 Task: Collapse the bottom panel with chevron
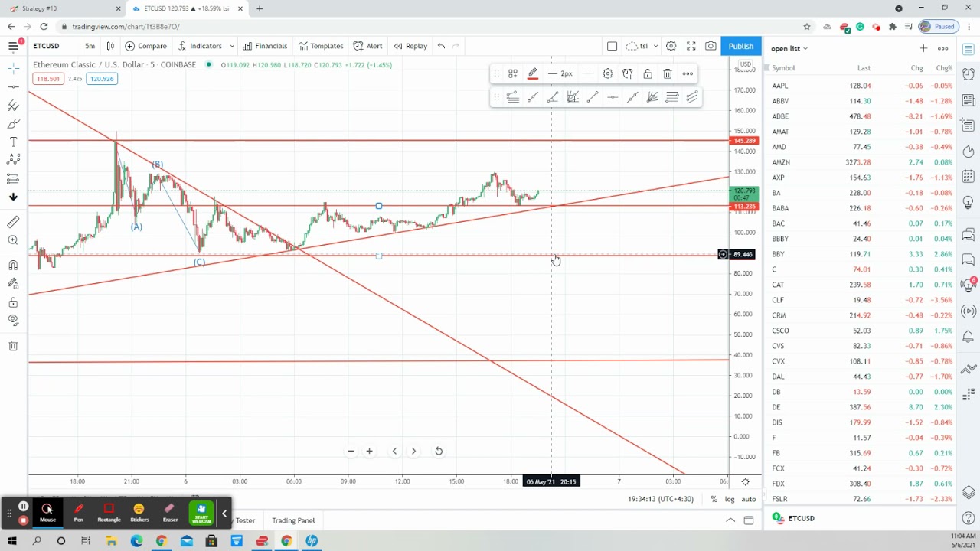click(x=730, y=520)
